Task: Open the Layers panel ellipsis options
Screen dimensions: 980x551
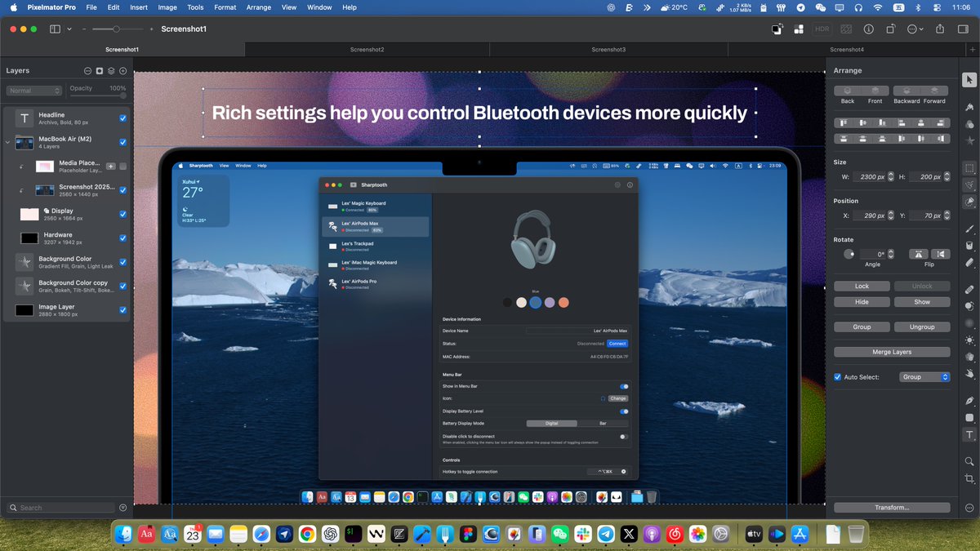Action: pos(88,71)
